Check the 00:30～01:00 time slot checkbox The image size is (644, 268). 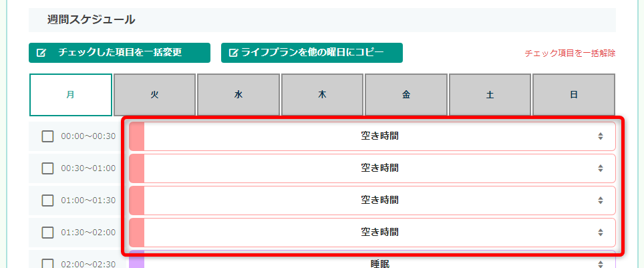(47, 168)
